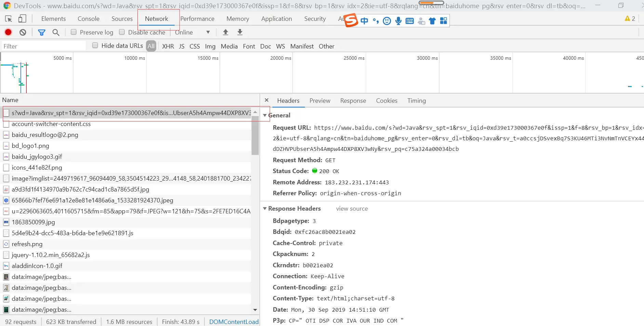
Task: Show the Timing tab of request
Action: coord(416,101)
